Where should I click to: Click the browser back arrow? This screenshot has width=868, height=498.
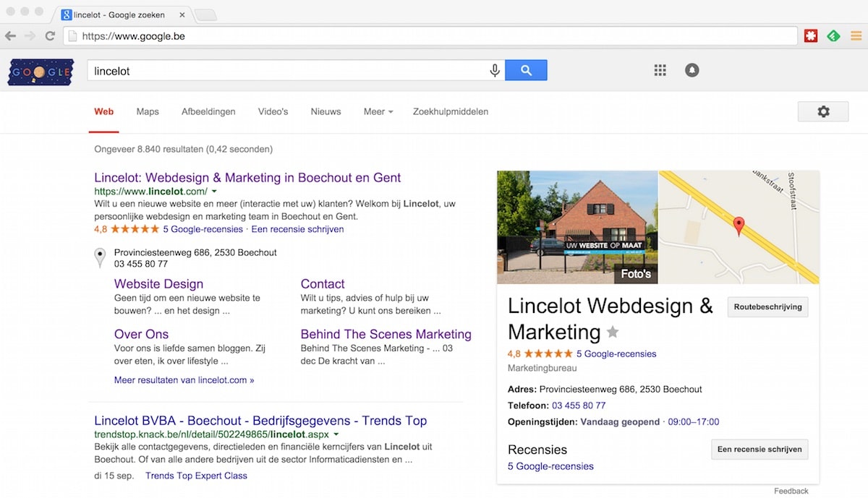(x=11, y=35)
